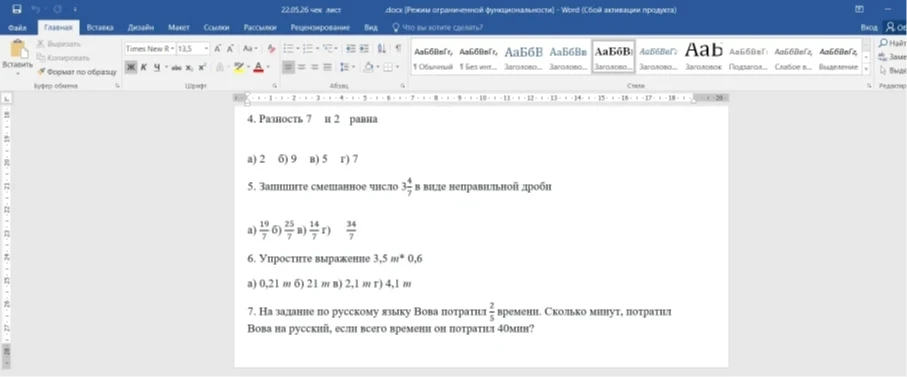Switch to the Layout (Макет) tab

pyautogui.click(x=179, y=27)
